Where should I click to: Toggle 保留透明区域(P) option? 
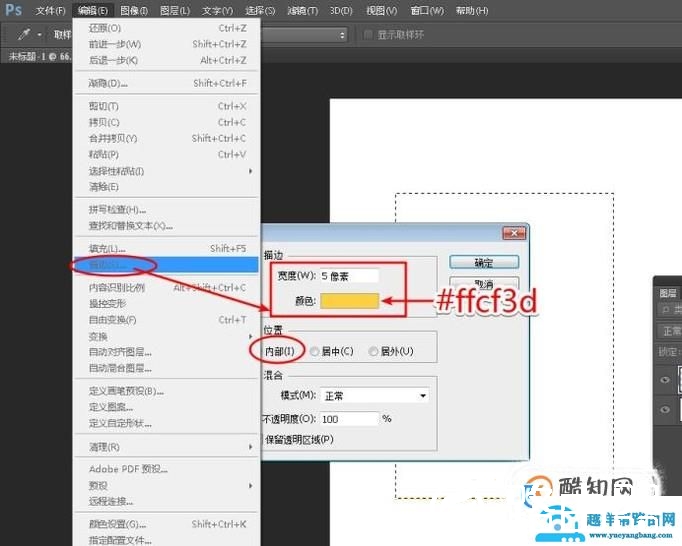click(x=299, y=439)
